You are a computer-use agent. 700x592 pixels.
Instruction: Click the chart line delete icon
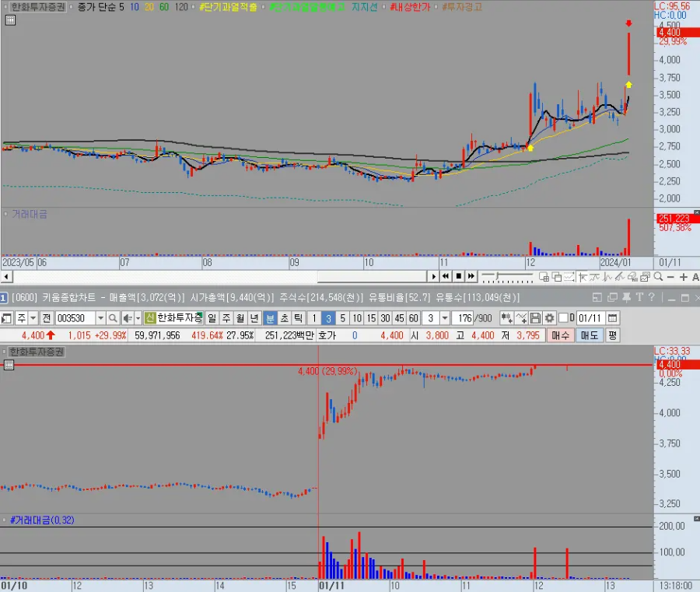521,318
